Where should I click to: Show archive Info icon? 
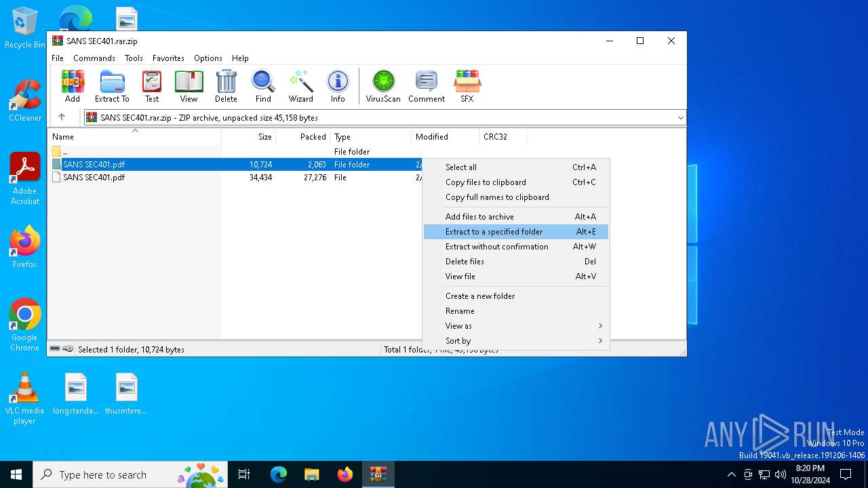tap(338, 86)
